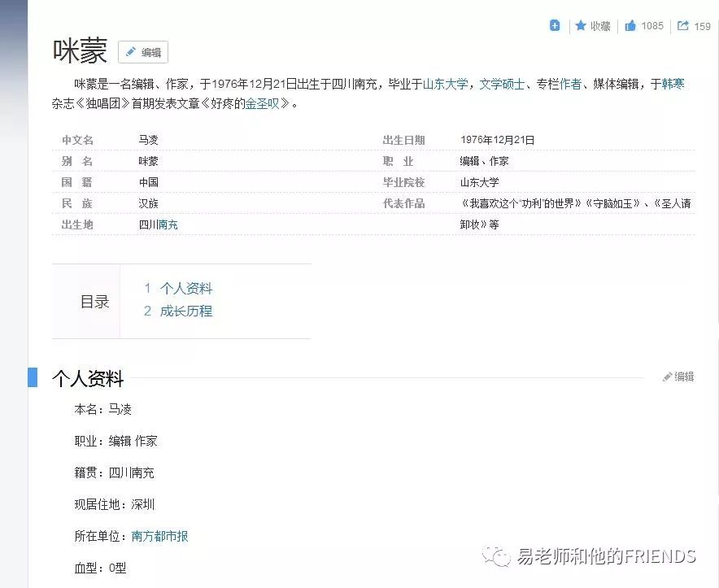Click the blue plus icon at top

555,26
